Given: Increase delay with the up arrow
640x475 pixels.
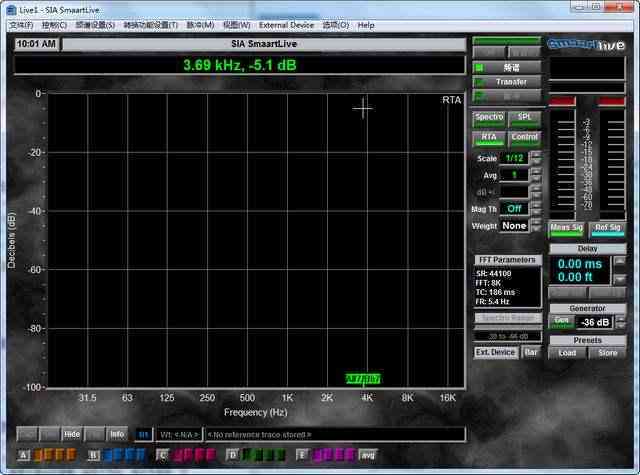Looking at the screenshot, I should pyautogui.click(x=620, y=261).
